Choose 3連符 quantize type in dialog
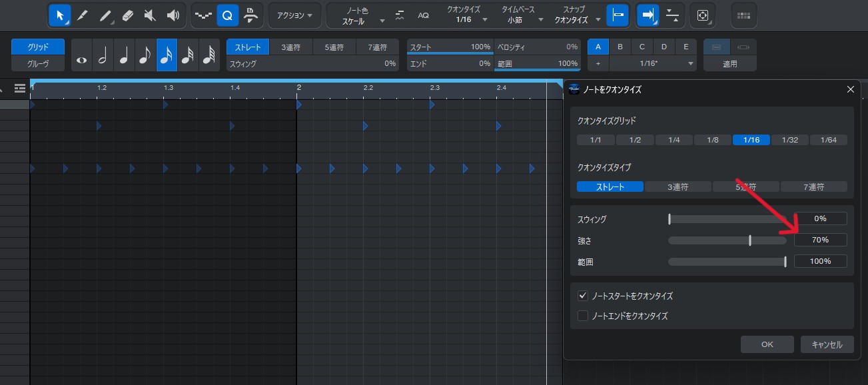Image resolution: width=868 pixels, height=385 pixels. pos(677,187)
